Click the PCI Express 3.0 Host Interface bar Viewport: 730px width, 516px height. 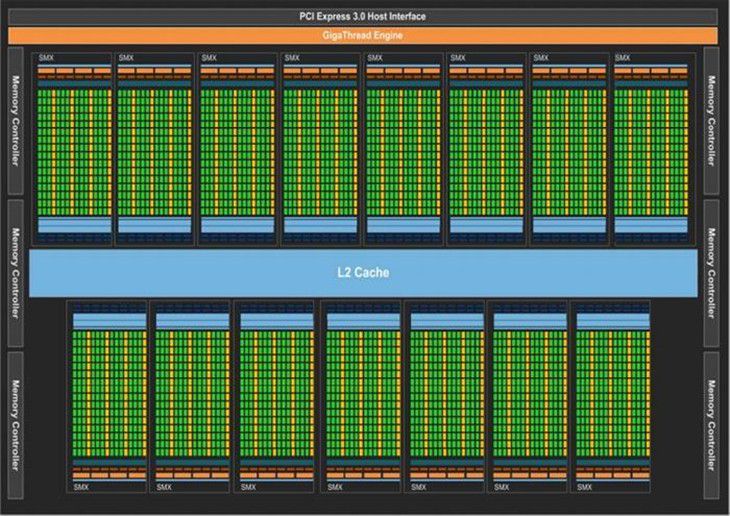point(363,17)
